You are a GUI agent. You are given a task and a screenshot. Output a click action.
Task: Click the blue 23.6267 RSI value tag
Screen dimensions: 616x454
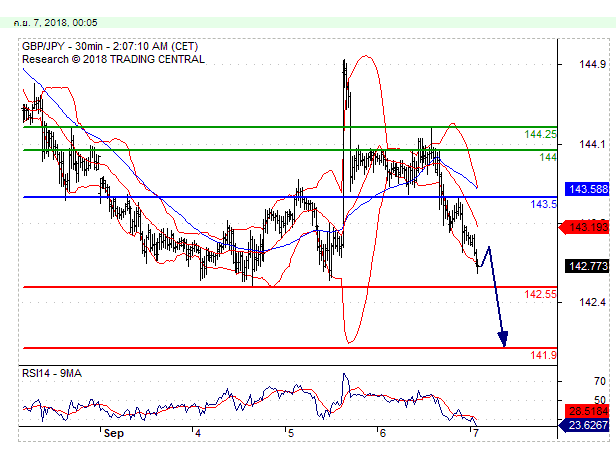coord(584,425)
